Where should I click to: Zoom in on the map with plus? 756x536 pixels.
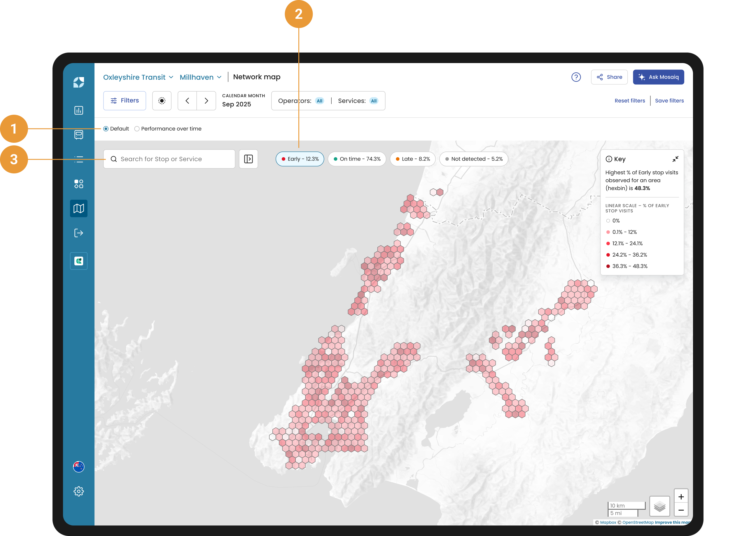[x=681, y=496]
